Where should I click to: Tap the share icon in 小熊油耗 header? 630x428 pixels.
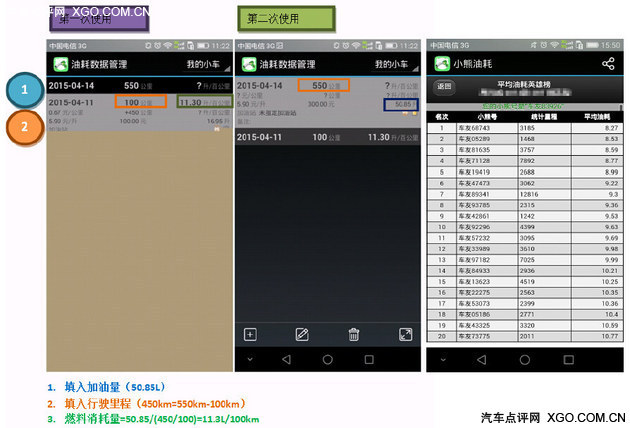click(608, 63)
